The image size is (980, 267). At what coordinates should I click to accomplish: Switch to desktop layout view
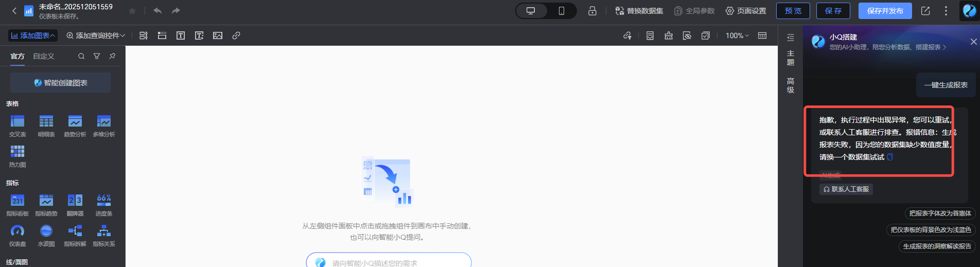pos(531,11)
